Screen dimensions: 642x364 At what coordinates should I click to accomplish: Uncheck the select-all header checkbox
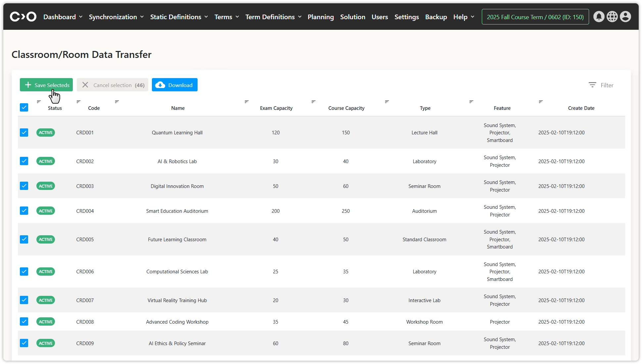pyautogui.click(x=24, y=107)
